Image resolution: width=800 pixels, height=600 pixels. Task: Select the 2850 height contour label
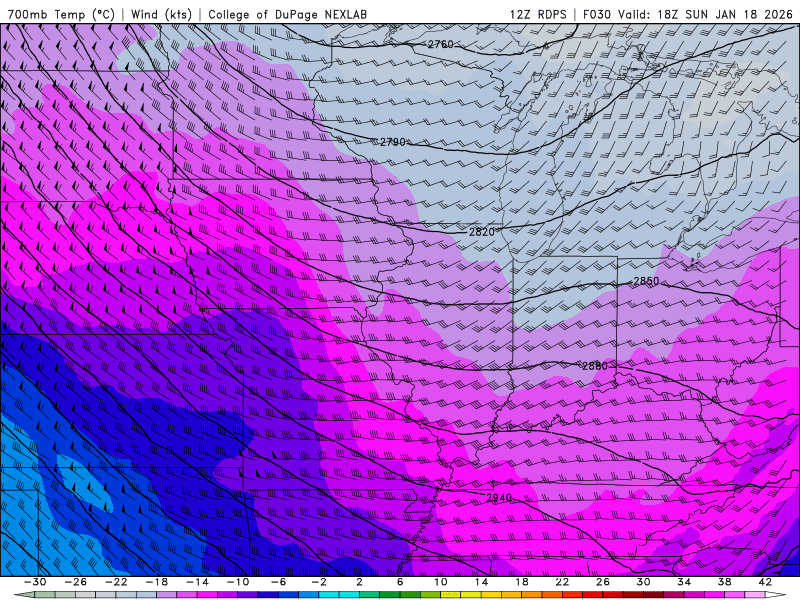click(x=646, y=281)
